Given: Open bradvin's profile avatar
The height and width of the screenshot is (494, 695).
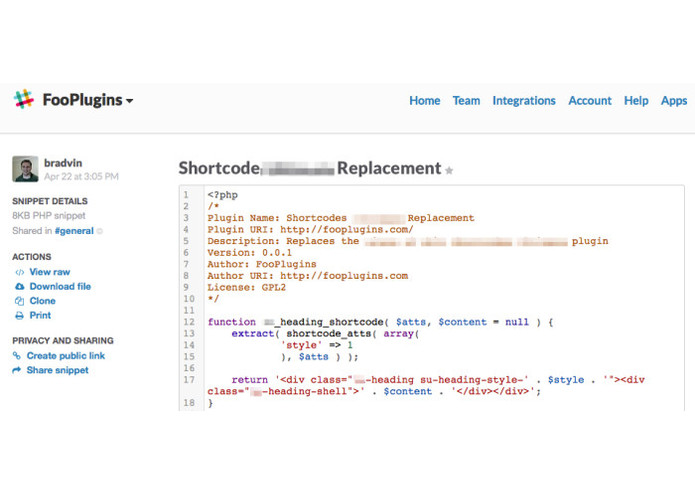Looking at the screenshot, I should tap(25, 169).
